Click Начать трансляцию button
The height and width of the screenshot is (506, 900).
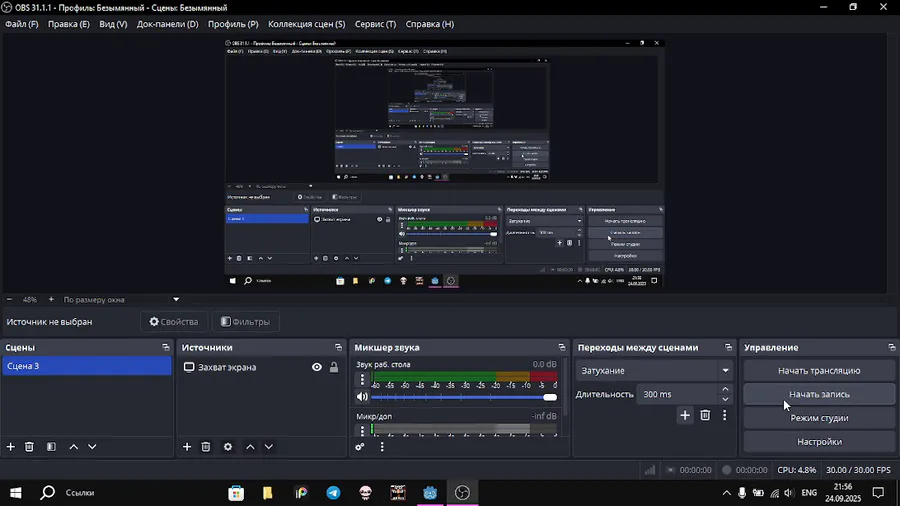tap(819, 371)
